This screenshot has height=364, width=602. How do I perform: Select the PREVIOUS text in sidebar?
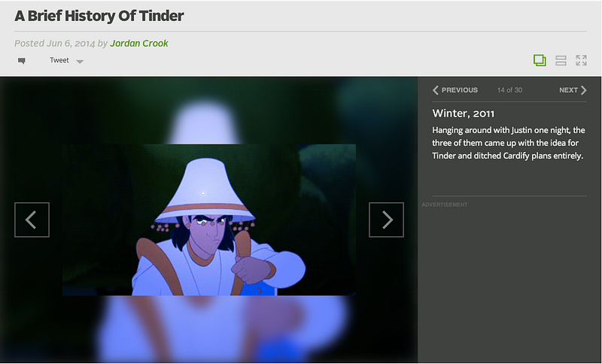(x=460, y=90)
